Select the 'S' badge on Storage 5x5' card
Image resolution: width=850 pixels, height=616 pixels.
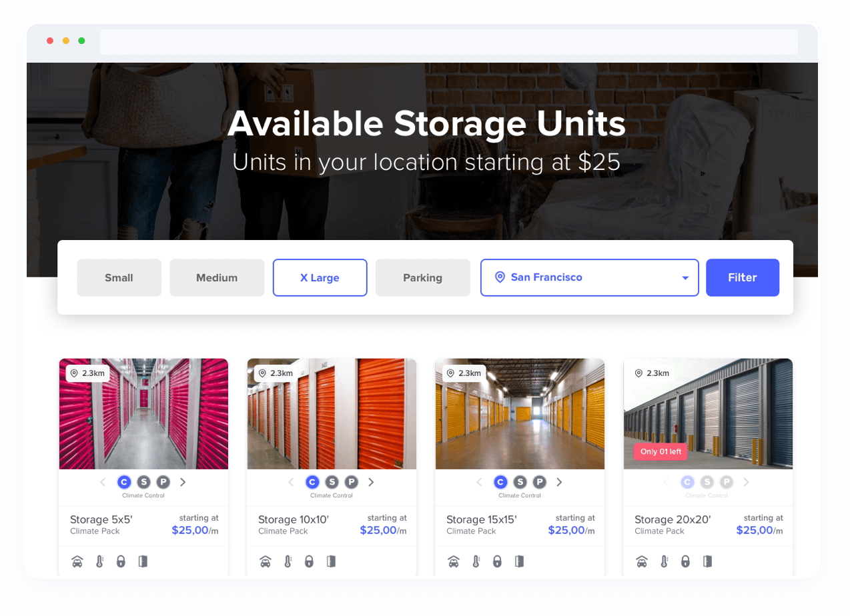(x=143, y=482)
